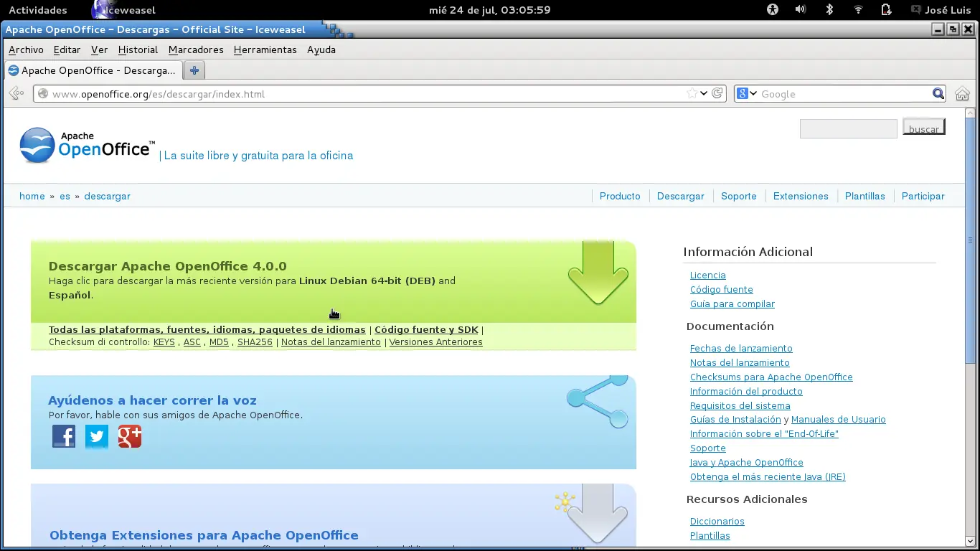This screenshot has width=980, height=551.
Task: Open a new tab with the plus button
Action: [194, 70]
